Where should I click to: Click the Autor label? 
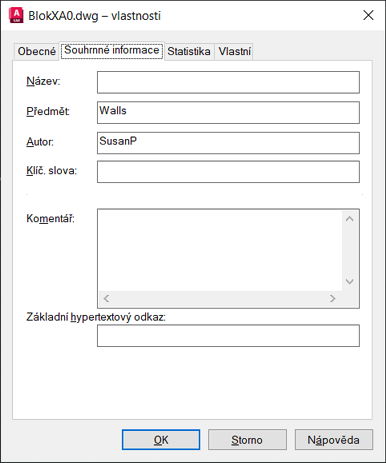tap(40, 142)
